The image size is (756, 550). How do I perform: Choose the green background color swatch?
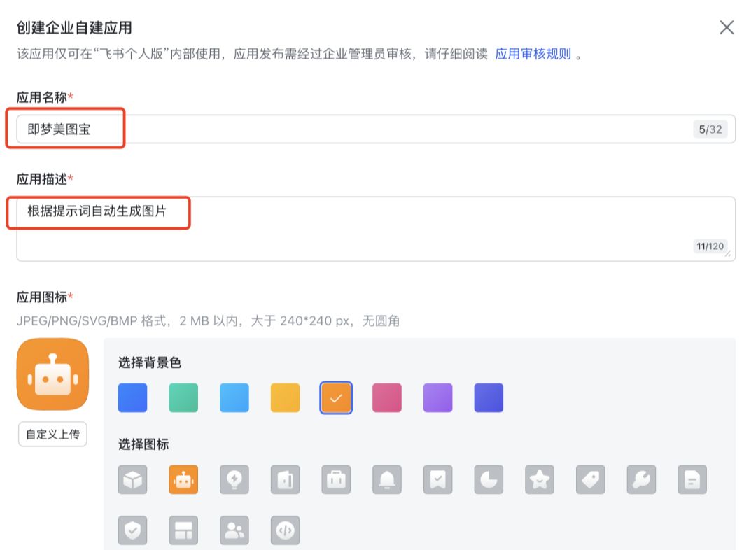point(183,397)
